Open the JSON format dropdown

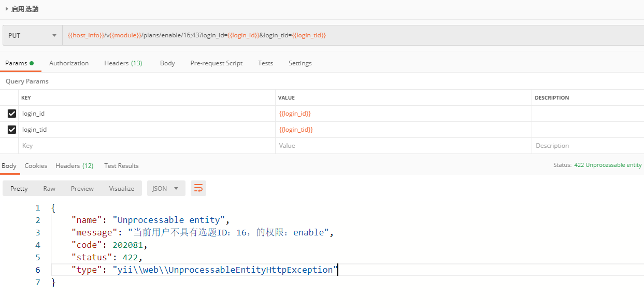click(166, 188)
